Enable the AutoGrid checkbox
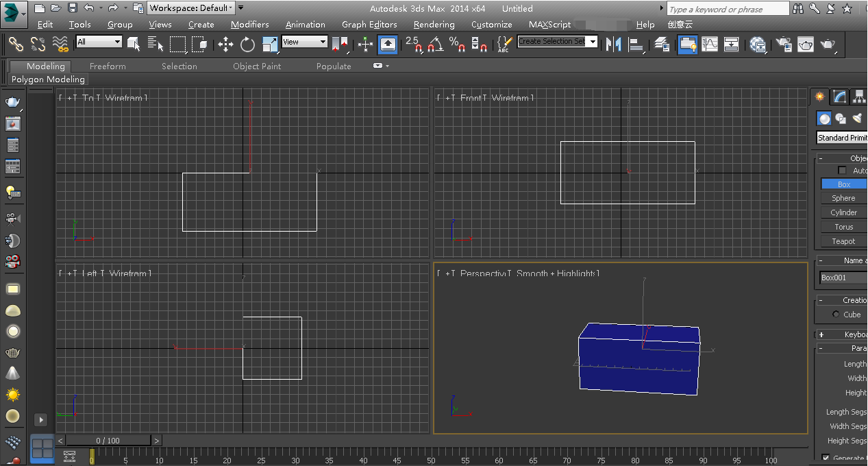868x466 pixels. pos(842,171)
